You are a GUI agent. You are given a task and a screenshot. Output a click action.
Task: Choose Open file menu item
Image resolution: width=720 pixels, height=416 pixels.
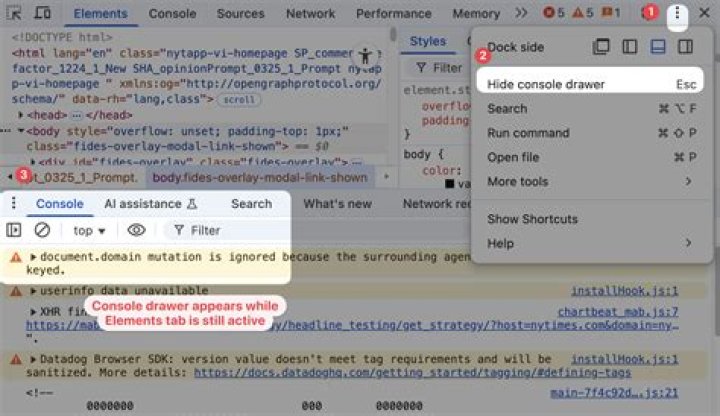pyautogui.click(x=590, y=157)
